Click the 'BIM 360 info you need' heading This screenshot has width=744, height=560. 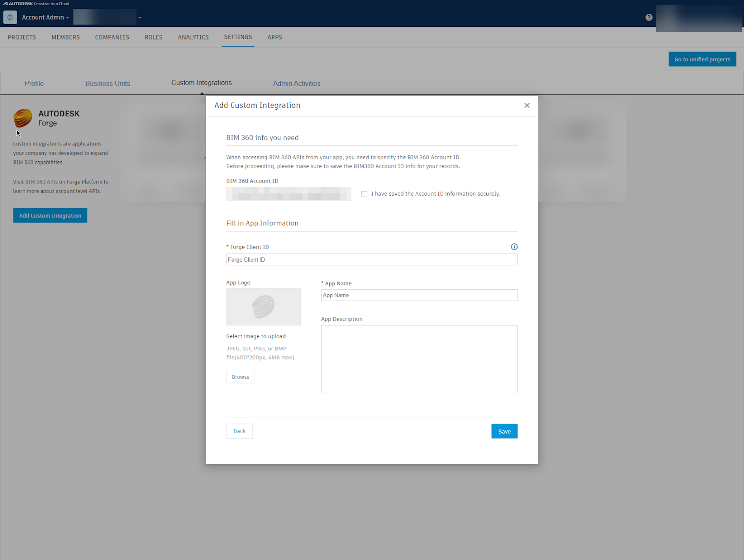coord(262,138)
